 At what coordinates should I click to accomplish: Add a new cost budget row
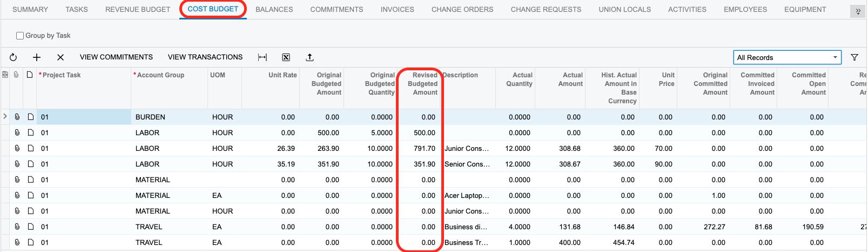37,57
